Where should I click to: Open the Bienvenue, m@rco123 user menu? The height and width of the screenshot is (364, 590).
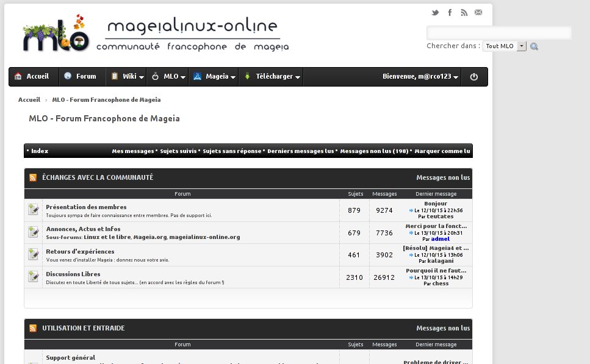tap(420, 77)
